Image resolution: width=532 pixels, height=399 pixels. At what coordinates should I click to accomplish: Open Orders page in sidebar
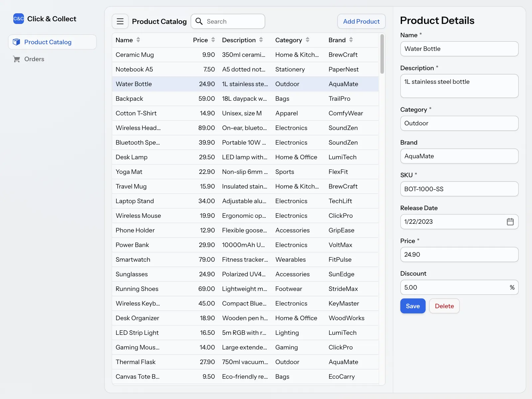52,59
